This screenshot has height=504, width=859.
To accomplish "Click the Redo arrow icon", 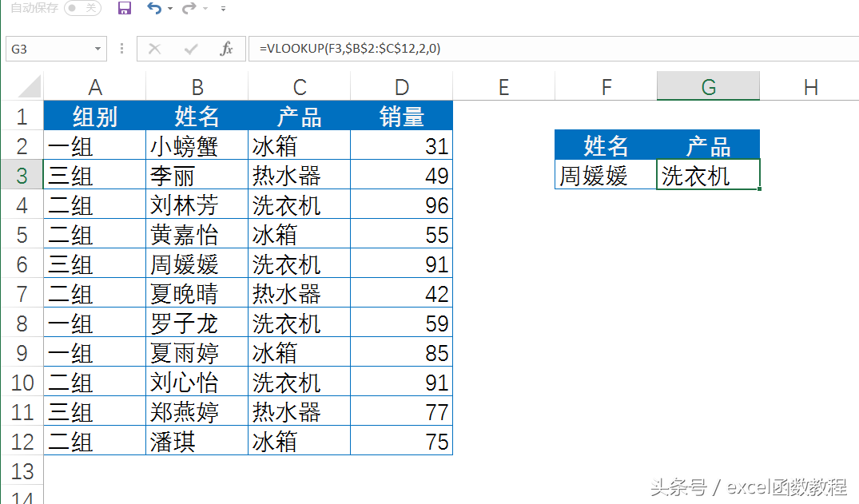I will 189,8.
